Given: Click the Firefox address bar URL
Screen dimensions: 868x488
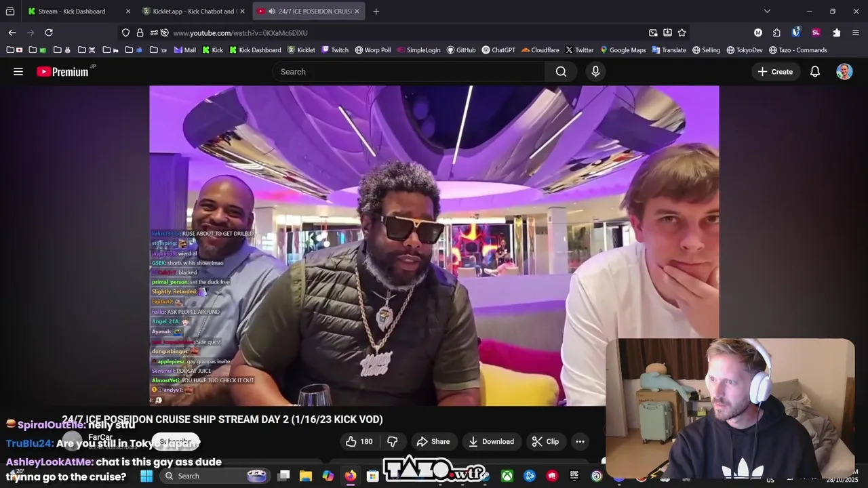Looking at the screenshot, I should point(240,33).
